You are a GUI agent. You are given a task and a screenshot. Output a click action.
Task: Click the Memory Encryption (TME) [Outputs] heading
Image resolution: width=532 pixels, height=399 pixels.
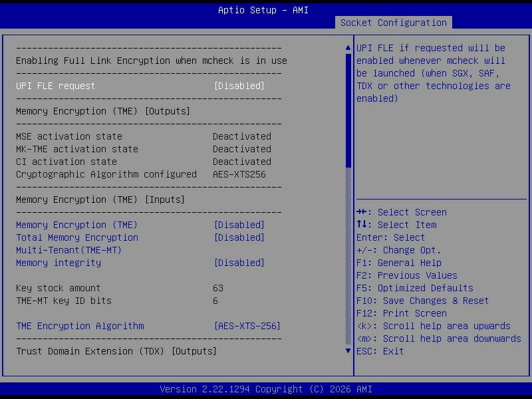[103, 111]
